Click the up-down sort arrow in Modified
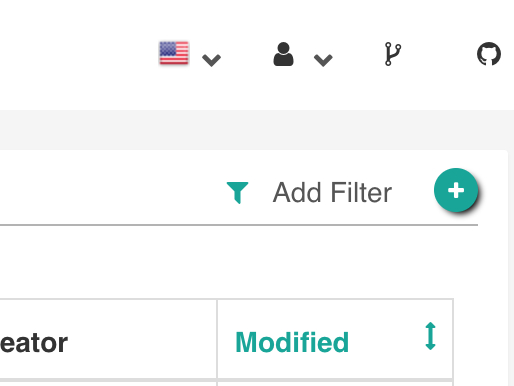Image resolution: width=514 pixels, height=386 pixels. click(430, 336)
